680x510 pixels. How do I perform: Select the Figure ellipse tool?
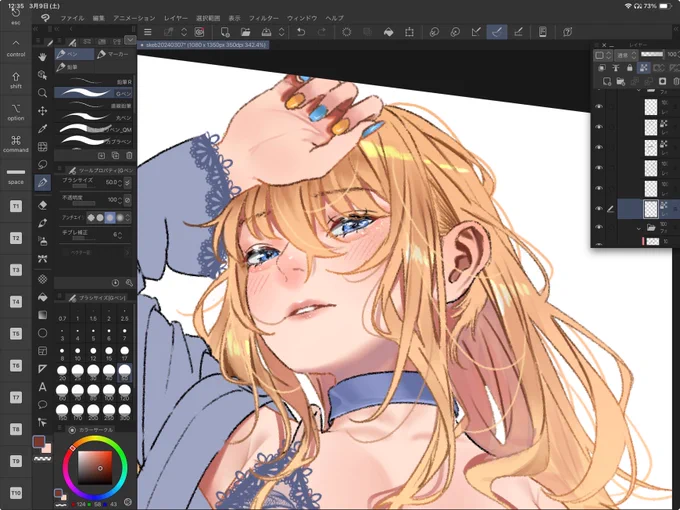coord(42,333)
